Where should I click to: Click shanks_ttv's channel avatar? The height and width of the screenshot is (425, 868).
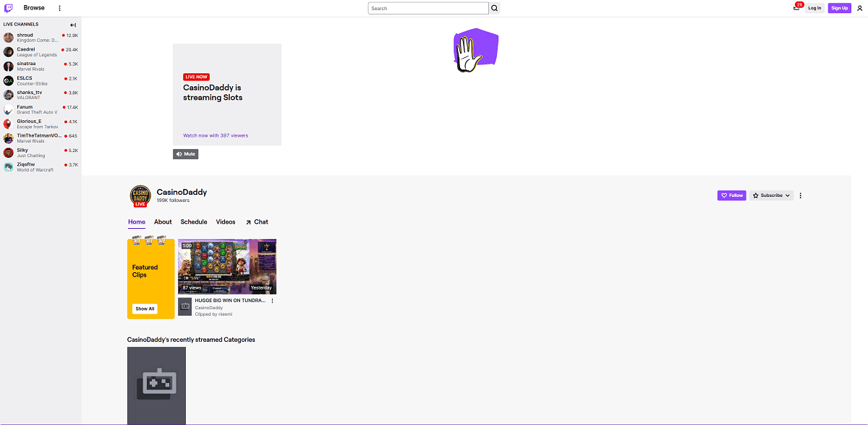point(9,95)
